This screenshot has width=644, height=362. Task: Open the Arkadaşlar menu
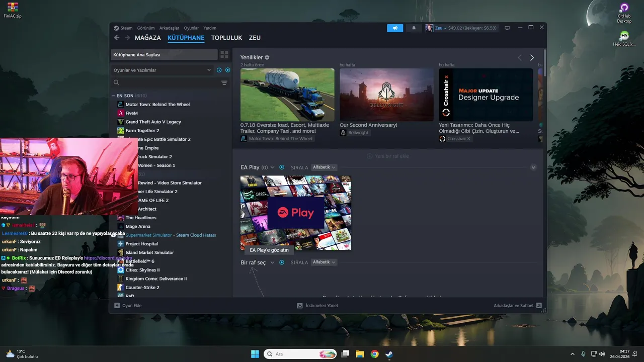pyautogui.click(x=169, y=28)
